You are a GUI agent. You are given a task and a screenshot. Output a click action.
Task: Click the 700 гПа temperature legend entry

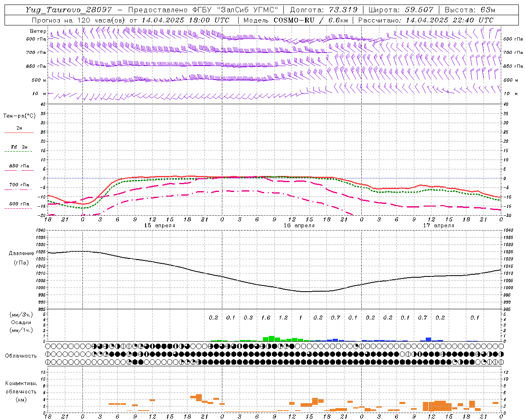pos(19,186)
